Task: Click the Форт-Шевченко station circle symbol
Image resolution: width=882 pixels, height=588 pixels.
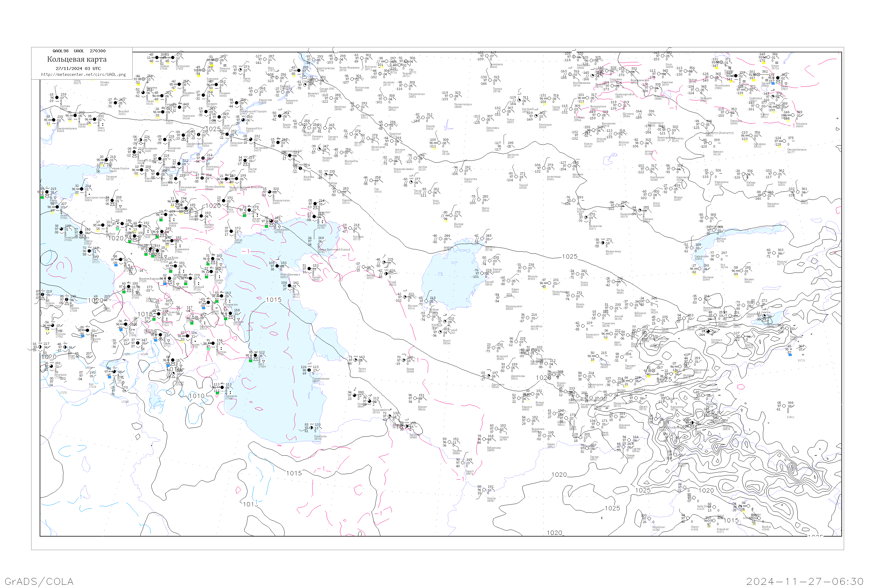Action: [277, 266]
